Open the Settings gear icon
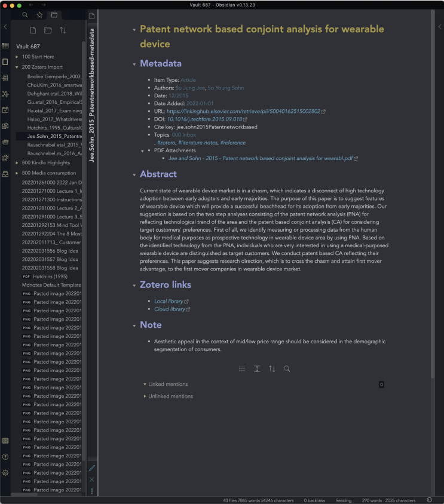 point(5,472)
